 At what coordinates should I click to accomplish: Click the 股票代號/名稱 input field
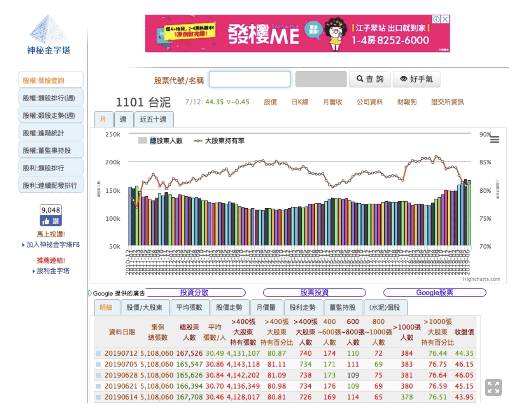(x=250, y=79)
